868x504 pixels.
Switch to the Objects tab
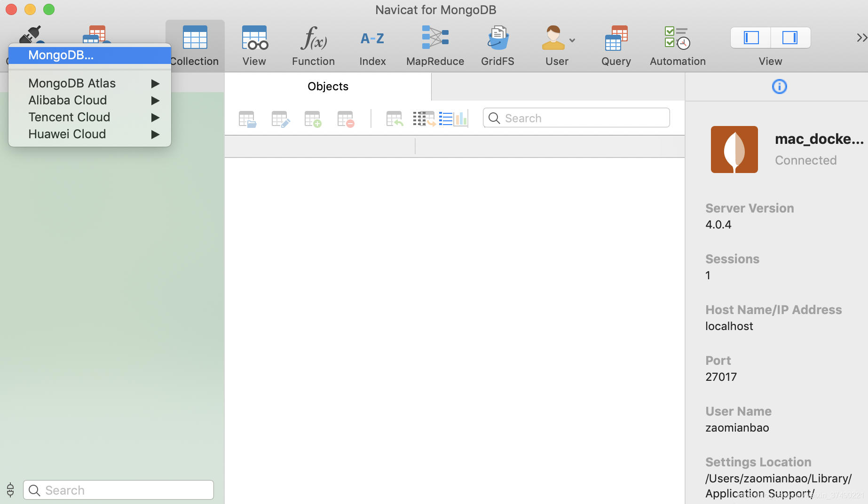click(x=328, y=87)
